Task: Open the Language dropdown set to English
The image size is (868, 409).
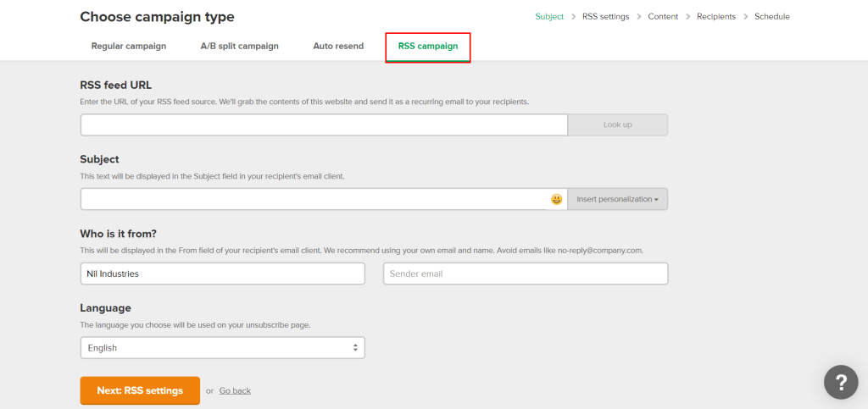Action: click(x=223, y=347)
